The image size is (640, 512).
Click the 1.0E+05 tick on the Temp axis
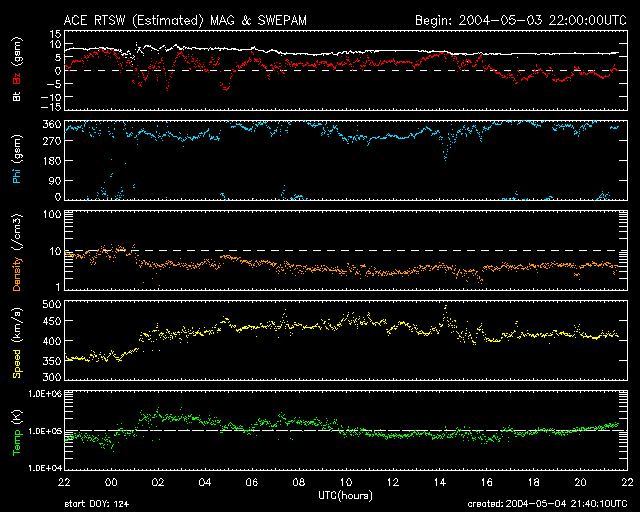point(45,431)
